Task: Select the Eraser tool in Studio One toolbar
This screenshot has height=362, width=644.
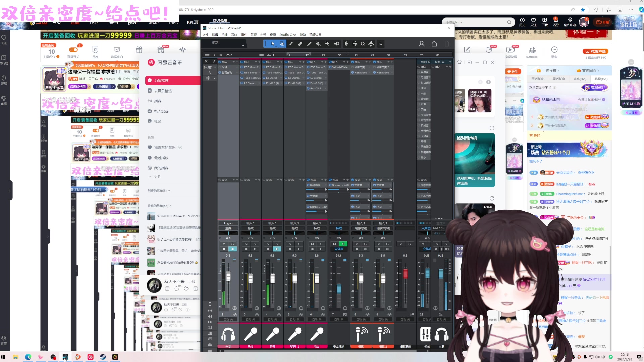Action: 300,44
